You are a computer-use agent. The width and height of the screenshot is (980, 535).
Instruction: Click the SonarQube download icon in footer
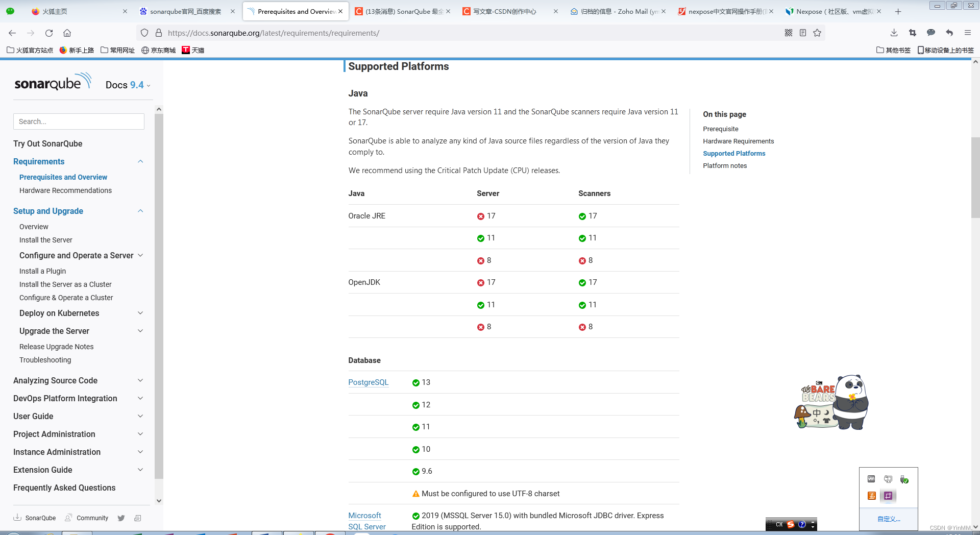17,517
